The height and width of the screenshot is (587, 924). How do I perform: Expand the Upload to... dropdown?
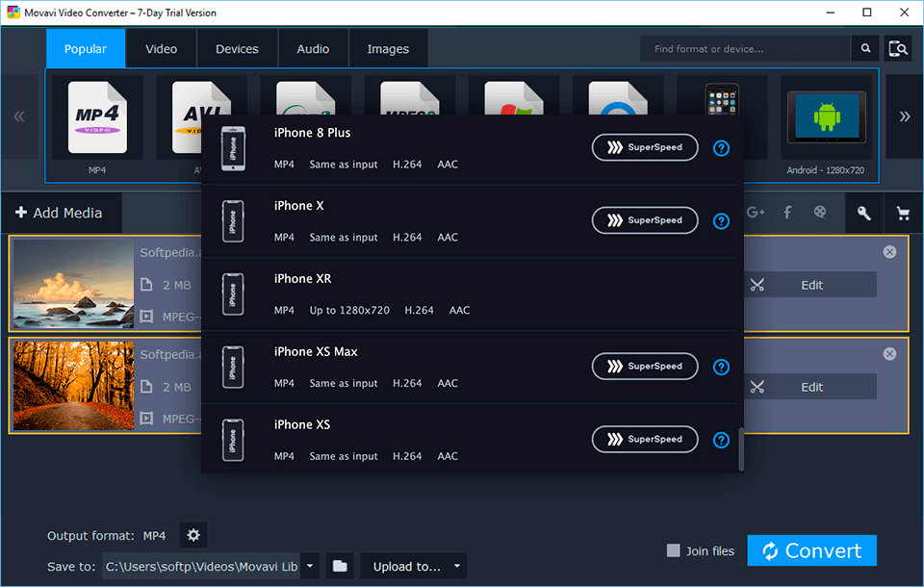pyautogui.click(x=413, y=566)
